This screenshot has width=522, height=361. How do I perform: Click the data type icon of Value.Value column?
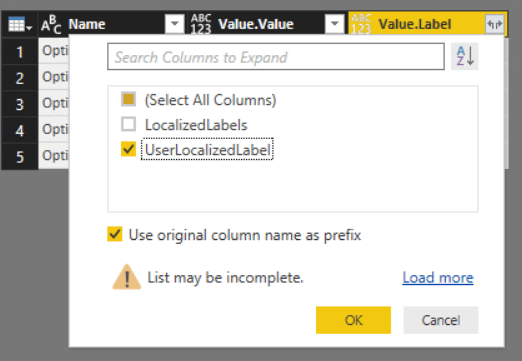(201, 24)
